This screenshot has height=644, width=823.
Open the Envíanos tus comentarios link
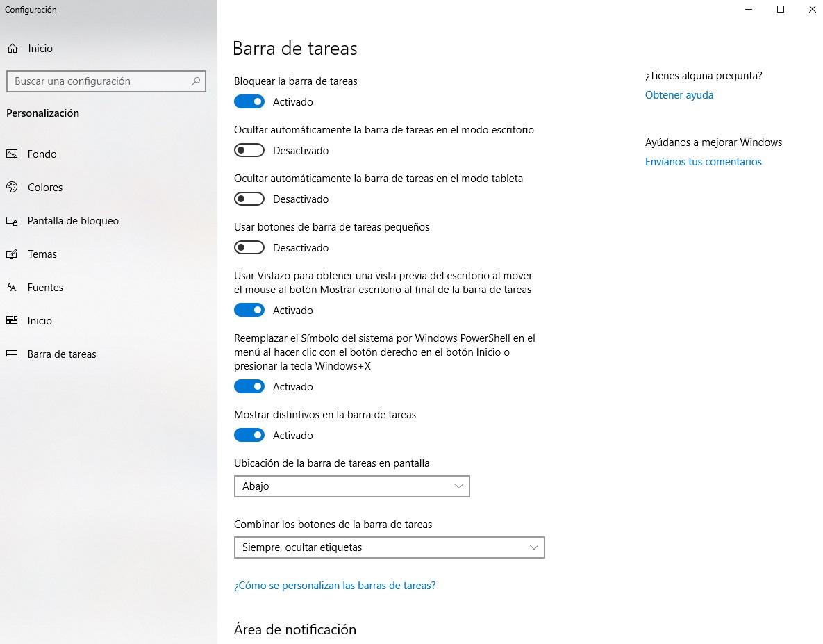pos(703,162)
